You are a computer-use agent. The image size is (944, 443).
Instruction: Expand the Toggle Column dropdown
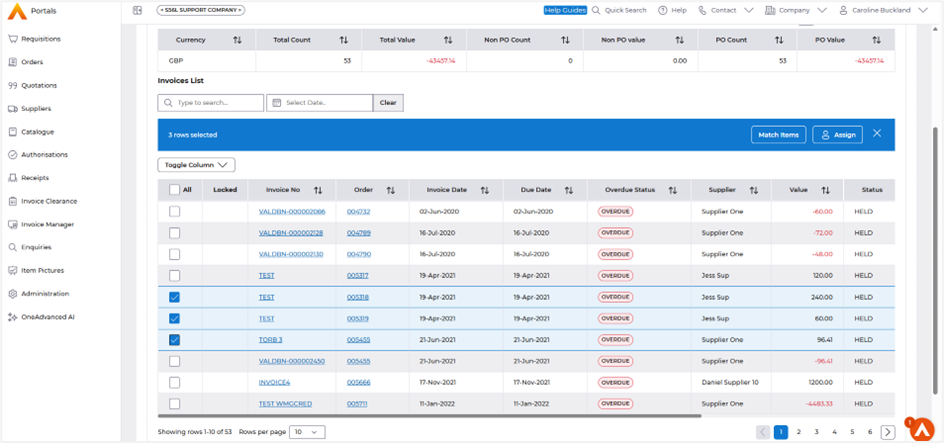pos(196,165)
